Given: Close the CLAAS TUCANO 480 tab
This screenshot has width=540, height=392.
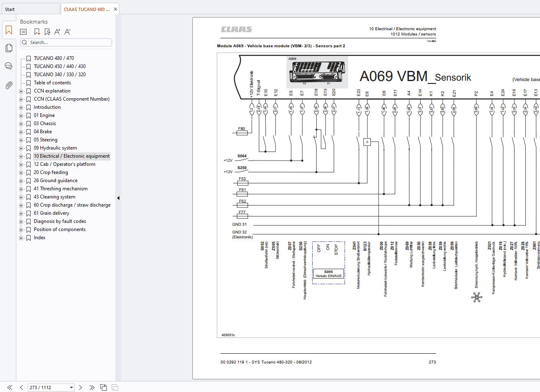Looking at the screenshot, I should (115, 9).
